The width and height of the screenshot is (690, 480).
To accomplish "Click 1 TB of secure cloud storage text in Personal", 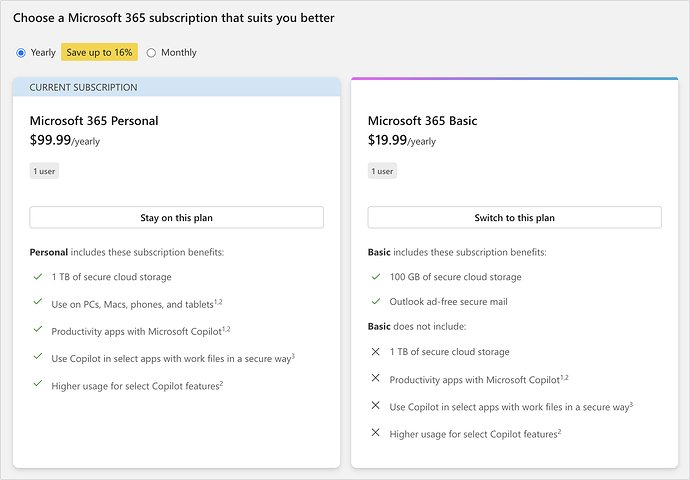I will [x=111, y=277].
